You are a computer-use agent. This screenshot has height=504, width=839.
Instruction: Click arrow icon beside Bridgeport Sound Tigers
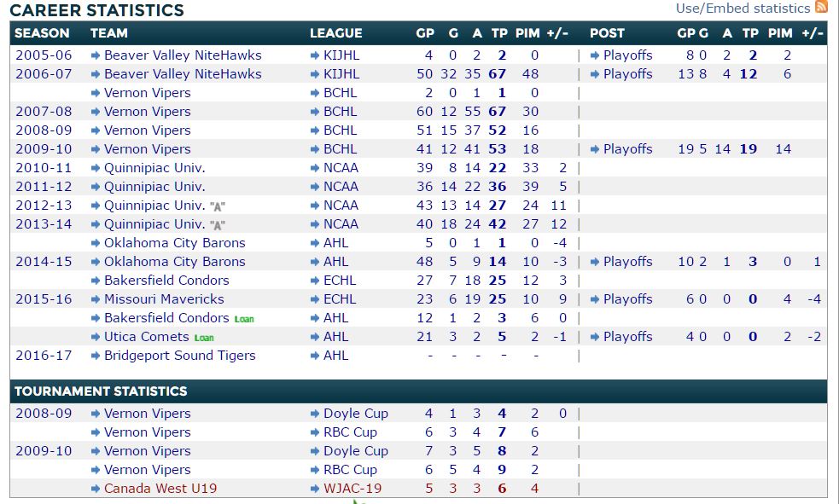96,356
